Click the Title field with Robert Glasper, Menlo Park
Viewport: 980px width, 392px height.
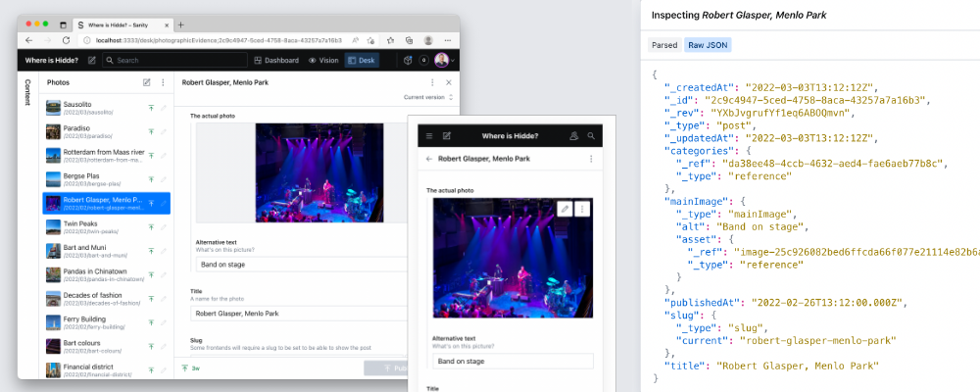pos(299,314)
